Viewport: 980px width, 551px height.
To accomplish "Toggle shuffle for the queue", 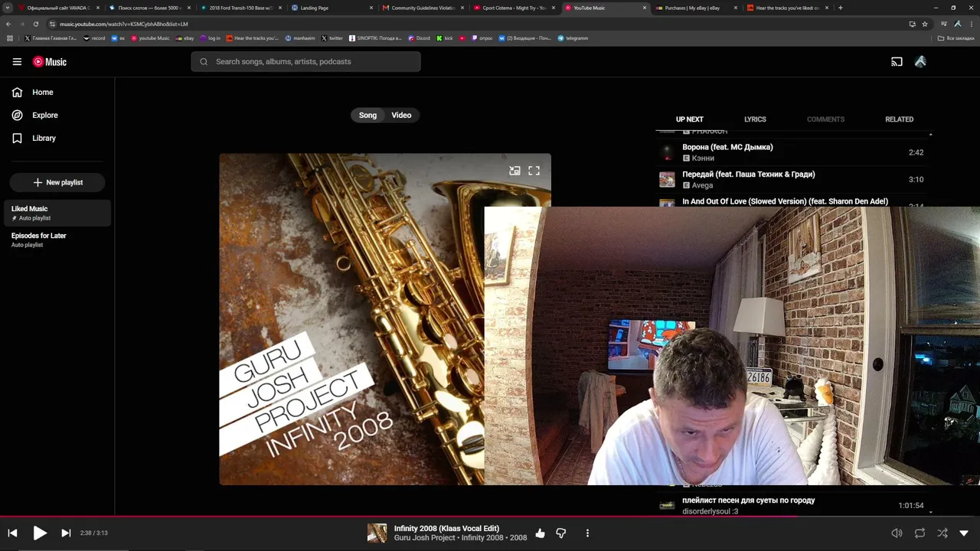I will (x=942, y=533).
